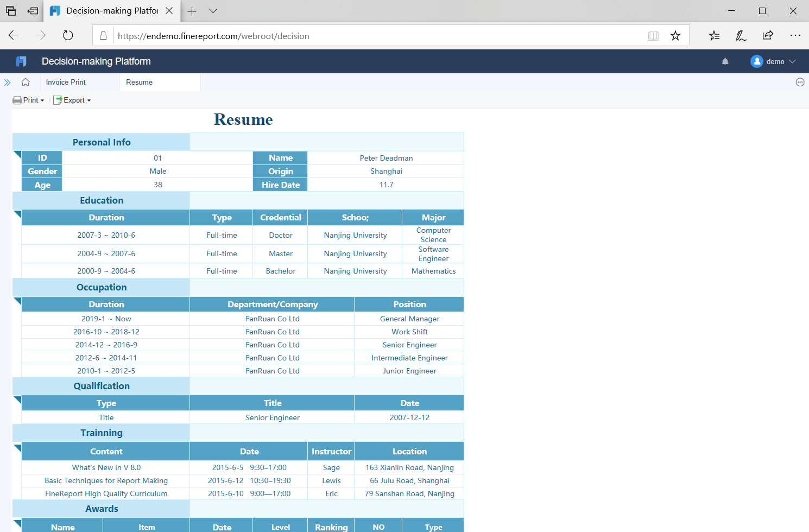Select the origin Shanghai cell
The width and height of the screenshot is (809, 532).
[x=386, y=171]
